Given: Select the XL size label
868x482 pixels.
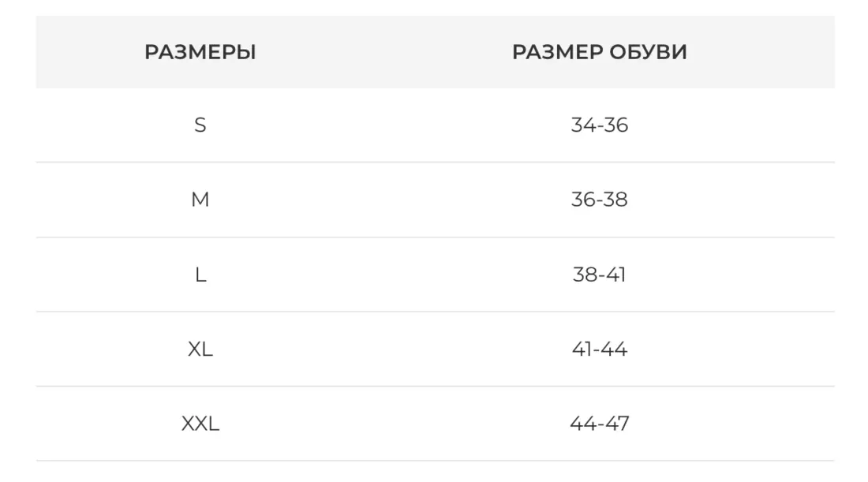Looking at the screenshot, I should tap(200, 349).
